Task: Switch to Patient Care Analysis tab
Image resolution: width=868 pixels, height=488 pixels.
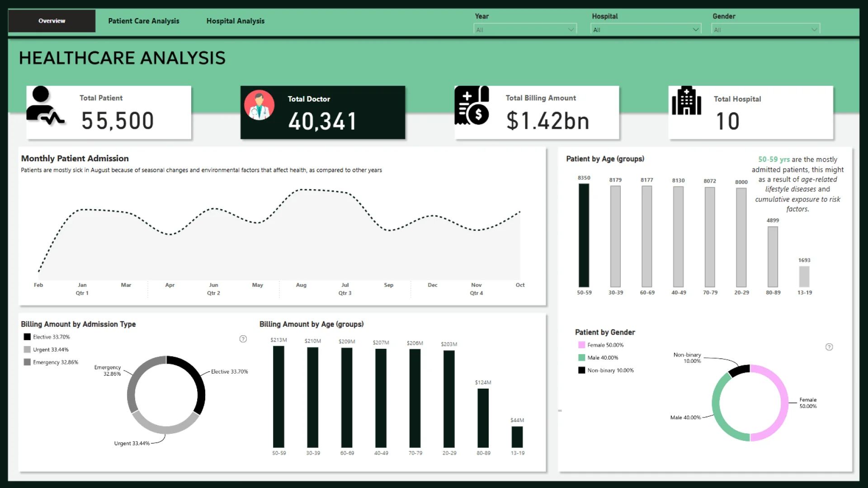Action: coord(143,21)
